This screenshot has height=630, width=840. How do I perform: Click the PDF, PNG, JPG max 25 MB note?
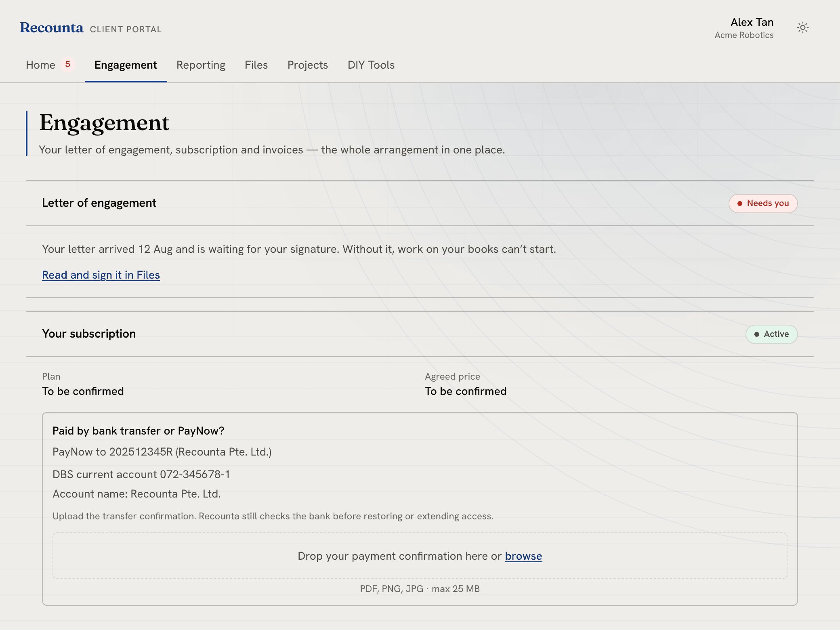pyautogui.click(x=420, y=589)
